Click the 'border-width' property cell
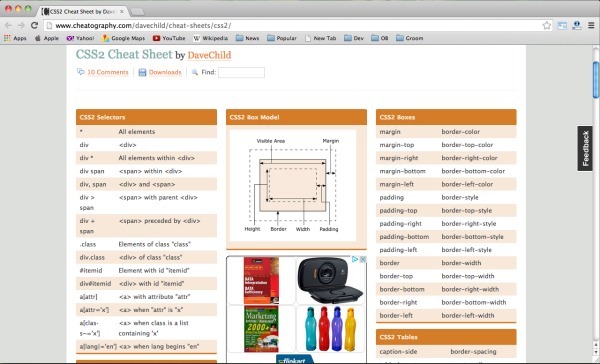The width and height of the screenshot is (600, 364). (x=461, y=263)
